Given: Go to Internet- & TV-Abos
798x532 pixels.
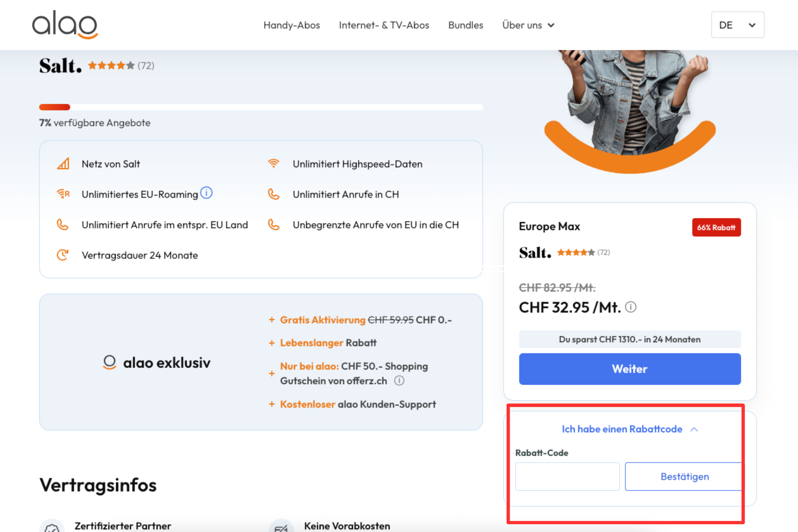Looking at the screenshot, I should click(384, 25).
